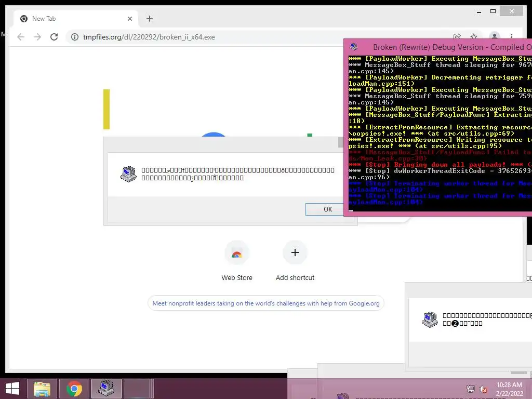
Task: Click the '[Stop] Bringing down all payloads!' console line
Action: (440, 165)
